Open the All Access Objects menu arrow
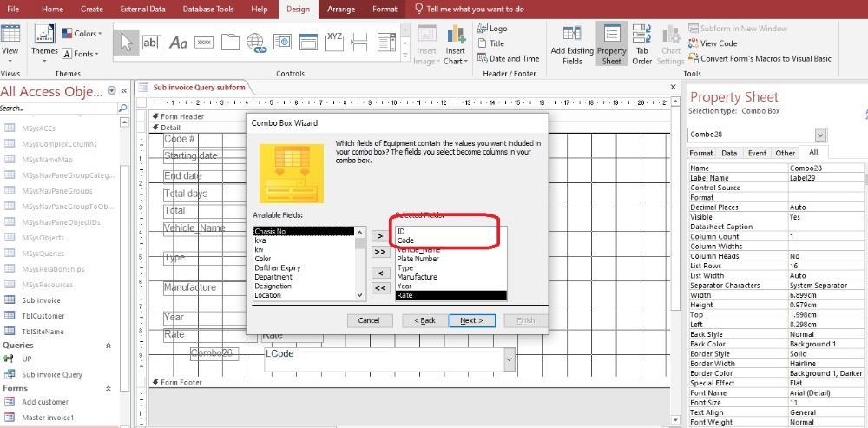This screenshot has height=428, width=868. pos(112,91)
